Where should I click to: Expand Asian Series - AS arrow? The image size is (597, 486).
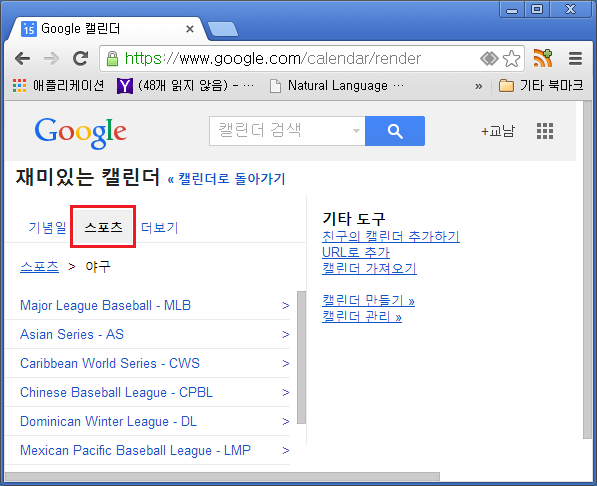pos(286,334)
